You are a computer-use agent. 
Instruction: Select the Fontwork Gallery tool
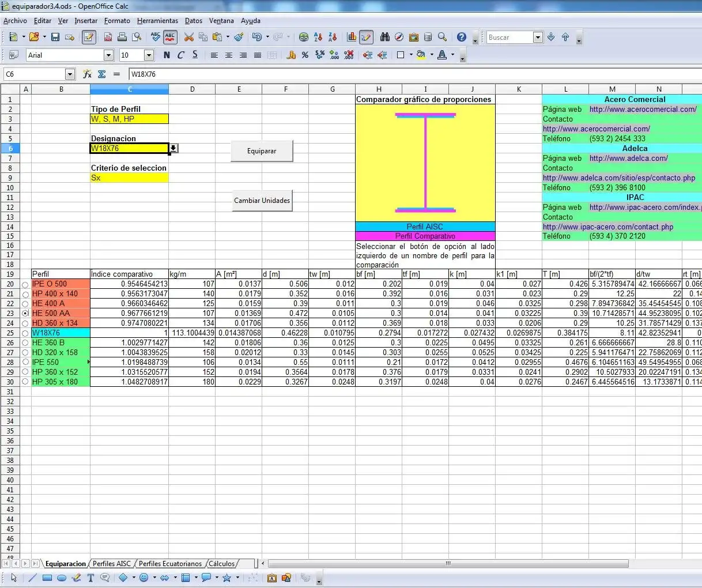coord(271,578)
